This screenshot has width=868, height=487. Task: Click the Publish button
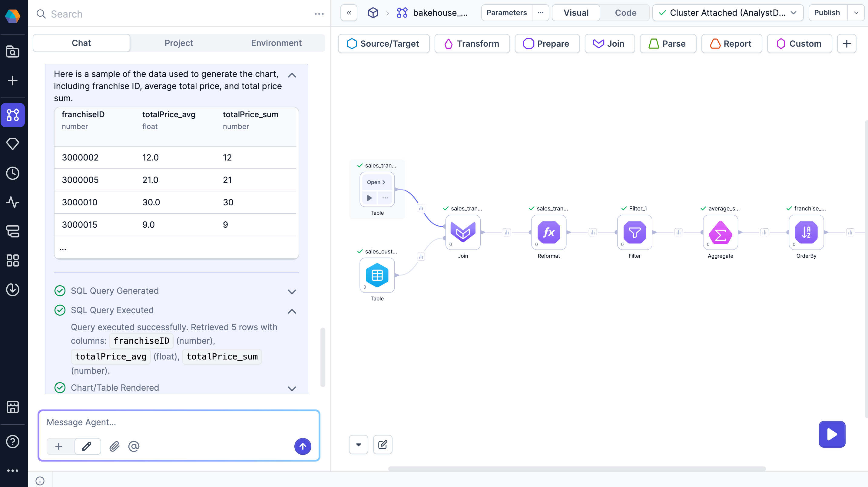pos(827,13)
